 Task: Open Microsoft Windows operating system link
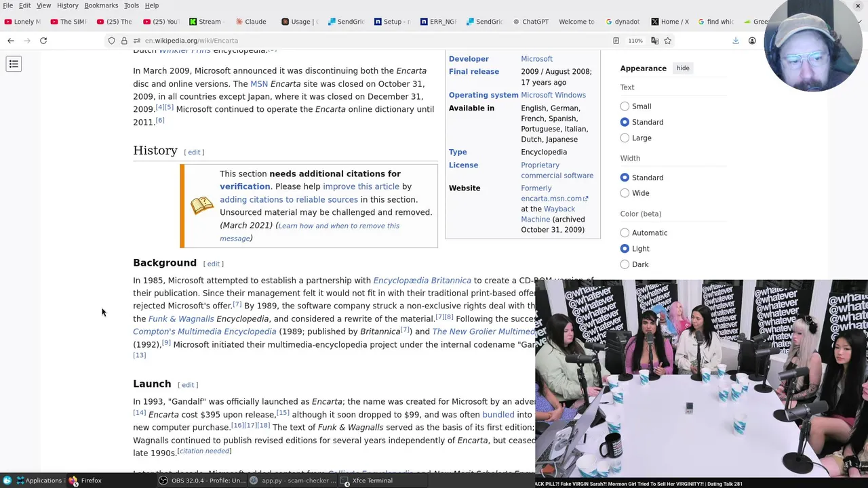point(553,95)
